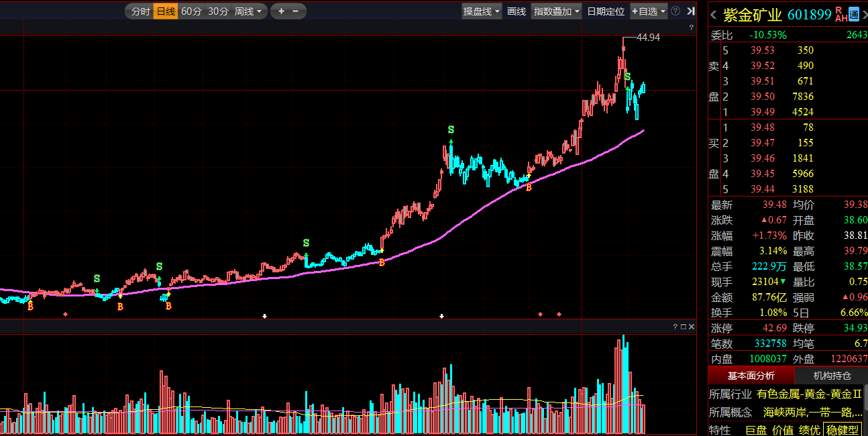Go to previous stock with left arrow
The height and width of the screenshot is (436, 868).
tap(714, 15)
